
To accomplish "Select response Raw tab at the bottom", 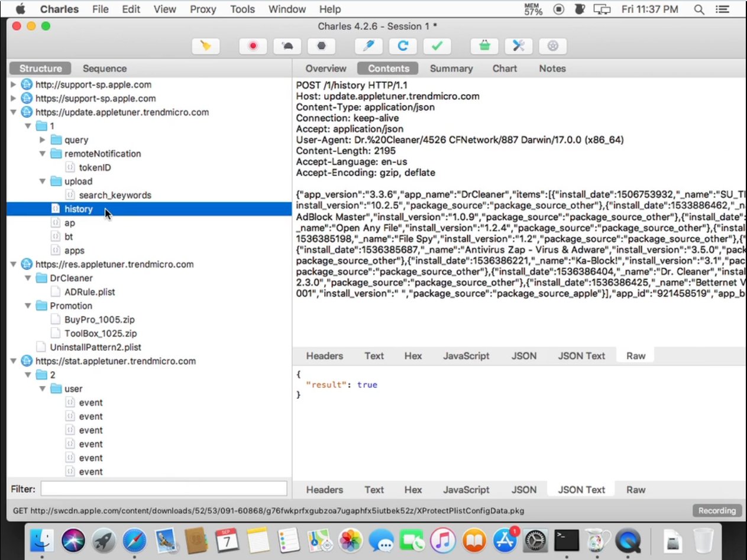I will pyautogui.click(x=636, y=490).
